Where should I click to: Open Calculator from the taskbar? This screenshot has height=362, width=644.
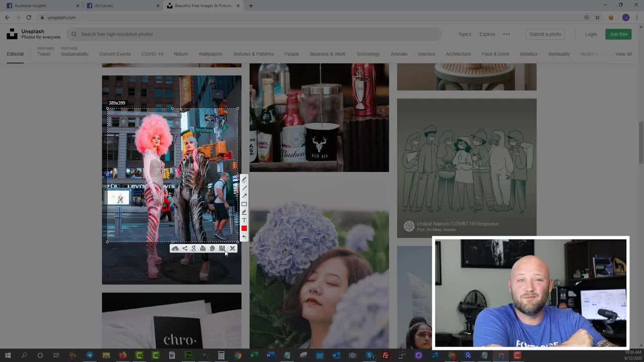(x=221, y=355)
